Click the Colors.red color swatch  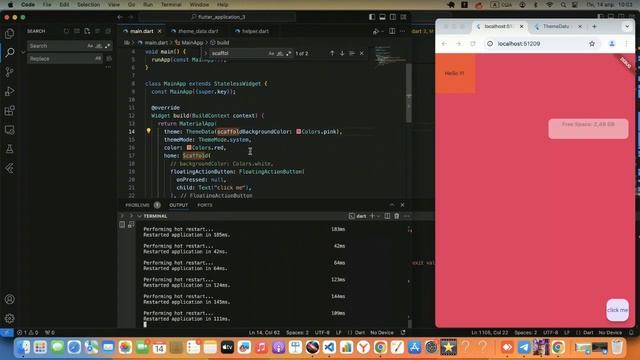pyautogui.click(x=189, y=147)
